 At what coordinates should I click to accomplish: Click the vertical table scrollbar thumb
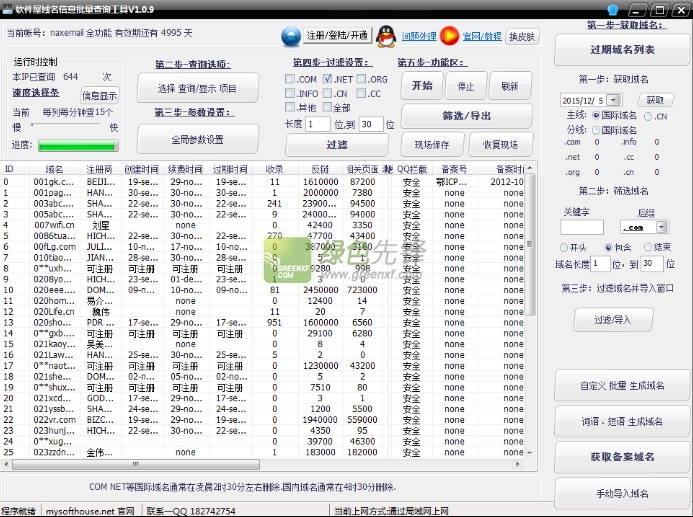pyautogui.click(x=529, y=244)
